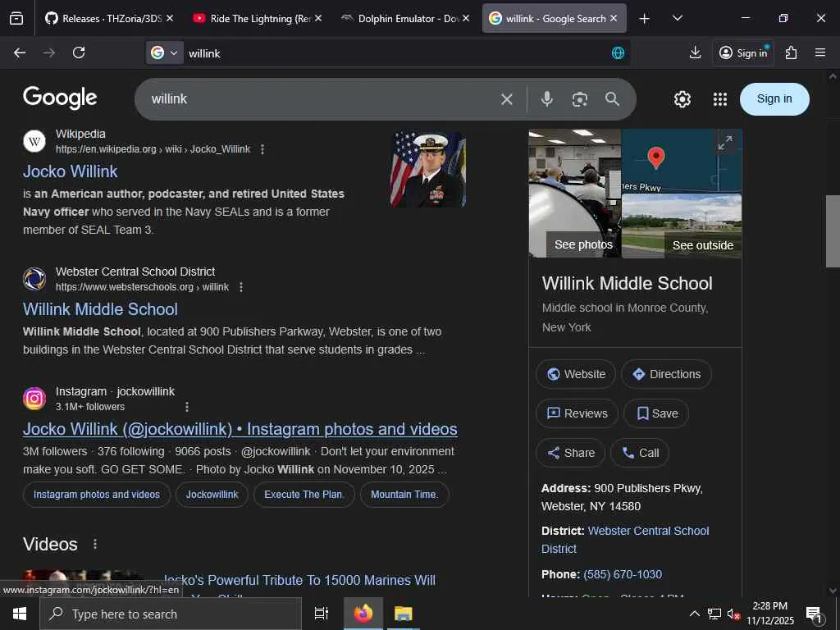Open the search engine selector dropdown in address bar
The image size is (840, 630).
tap(164, 52)
